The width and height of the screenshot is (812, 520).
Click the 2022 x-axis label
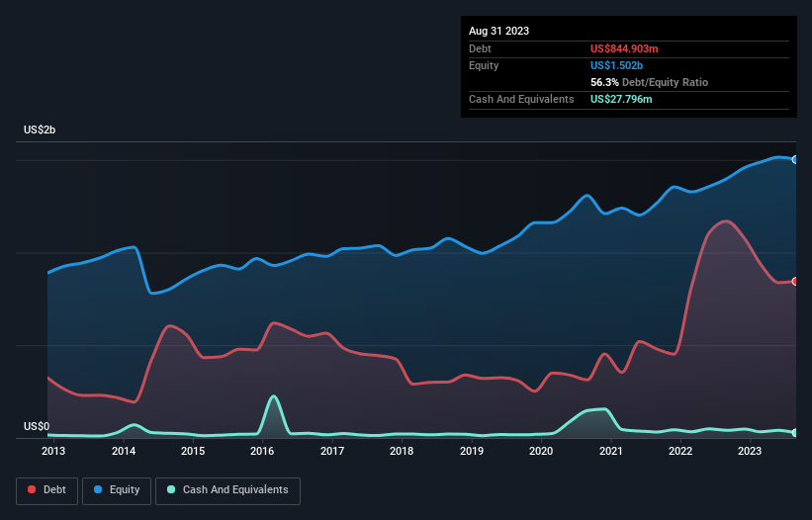(679, 451)
